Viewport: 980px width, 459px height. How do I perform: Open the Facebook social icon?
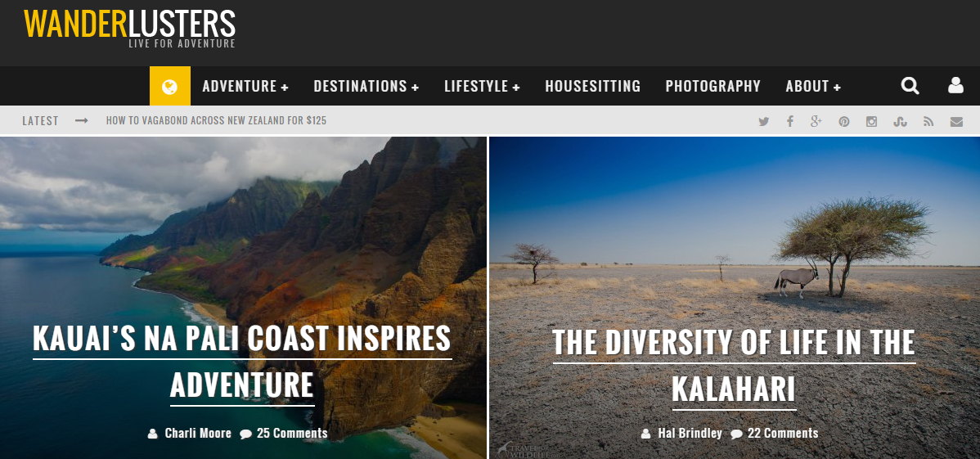[x=790, y=121]
